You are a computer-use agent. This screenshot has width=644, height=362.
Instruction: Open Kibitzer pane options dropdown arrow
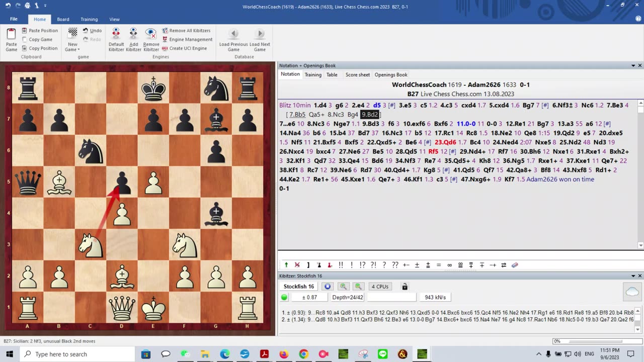[x=633, y=276]
